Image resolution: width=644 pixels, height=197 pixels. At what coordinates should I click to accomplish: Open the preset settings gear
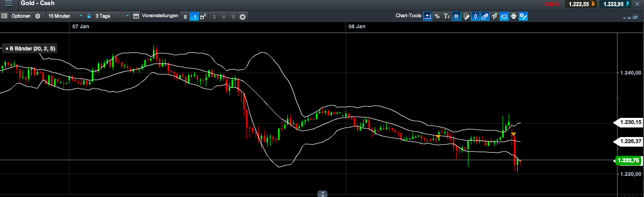[243, 17]
